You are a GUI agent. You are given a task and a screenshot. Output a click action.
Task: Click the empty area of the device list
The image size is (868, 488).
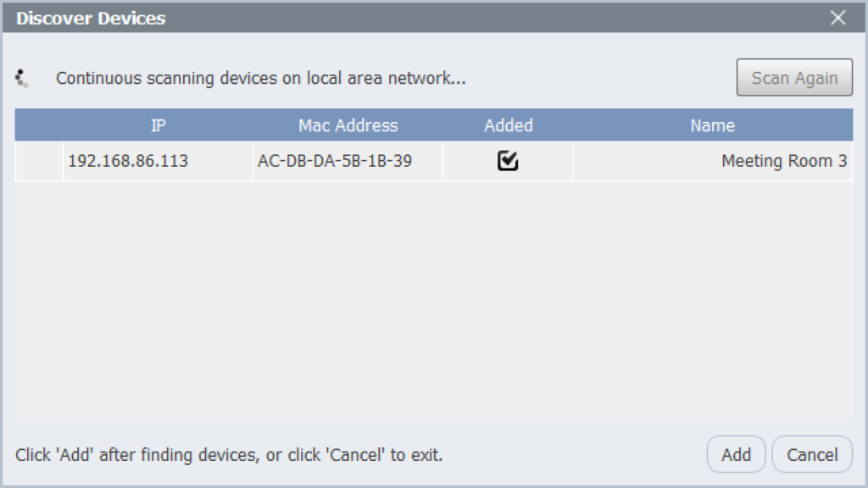pyautogui.click(x=433, y=299)
